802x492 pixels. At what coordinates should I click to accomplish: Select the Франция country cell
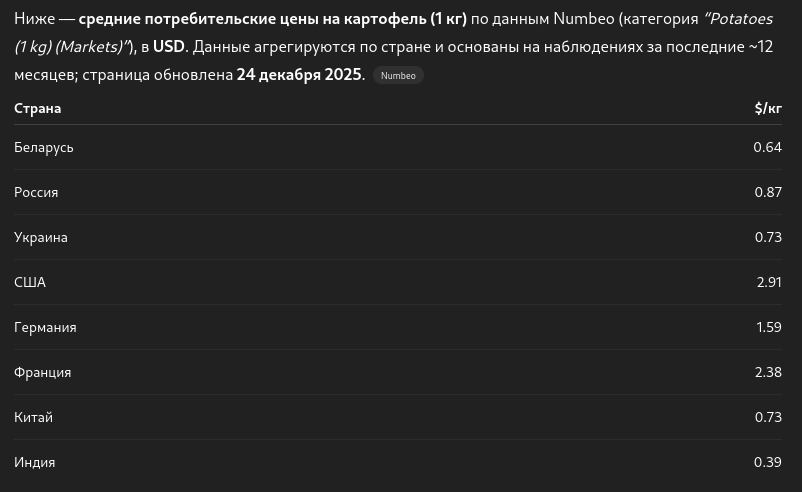(42, 372)
